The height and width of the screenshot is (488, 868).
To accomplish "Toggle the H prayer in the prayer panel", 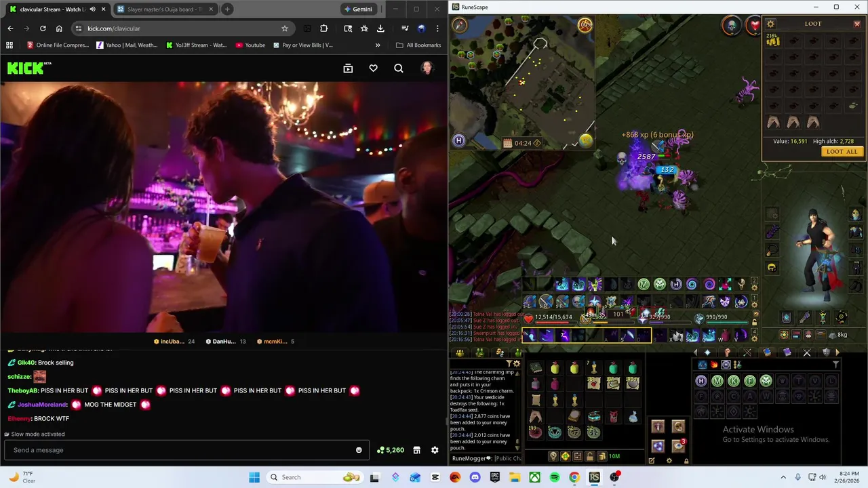I will coord(701,381).
